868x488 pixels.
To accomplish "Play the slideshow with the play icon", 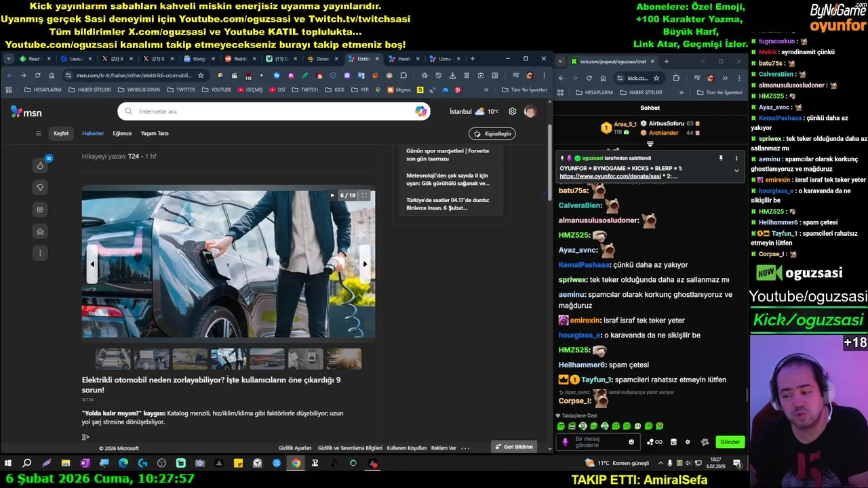I will pyautogui.click(x=332, y=195).
